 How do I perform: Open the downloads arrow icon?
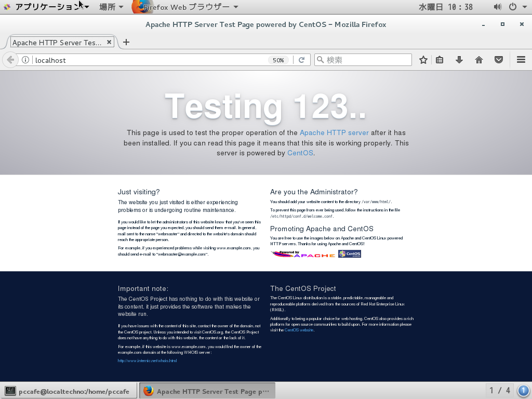[x=459, y=60]
